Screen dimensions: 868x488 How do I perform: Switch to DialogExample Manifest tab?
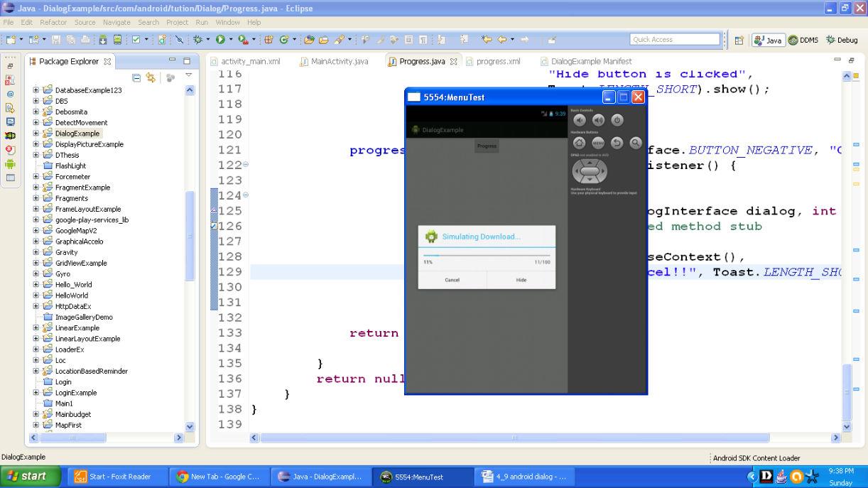[585, 62]
